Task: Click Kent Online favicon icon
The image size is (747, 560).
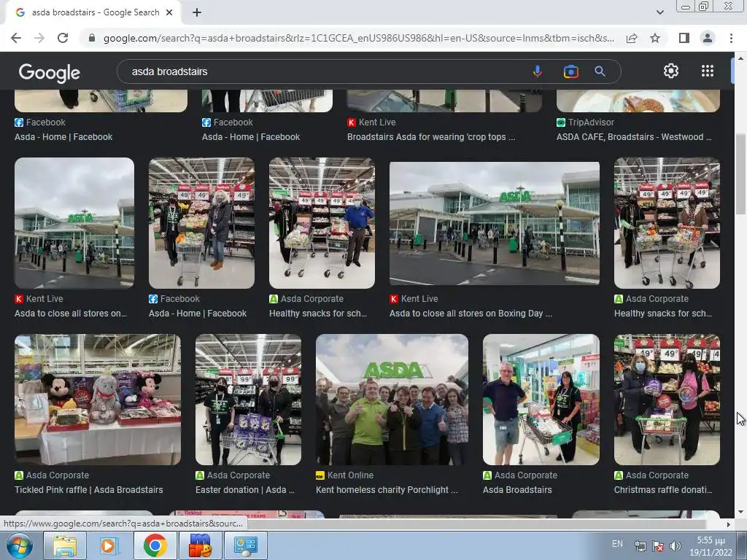Action: 320,475
